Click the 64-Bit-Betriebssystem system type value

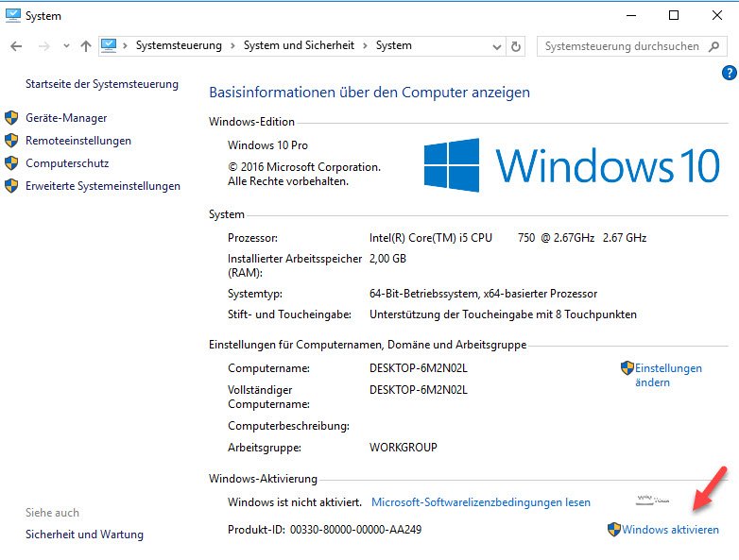[x=483, y=294]
